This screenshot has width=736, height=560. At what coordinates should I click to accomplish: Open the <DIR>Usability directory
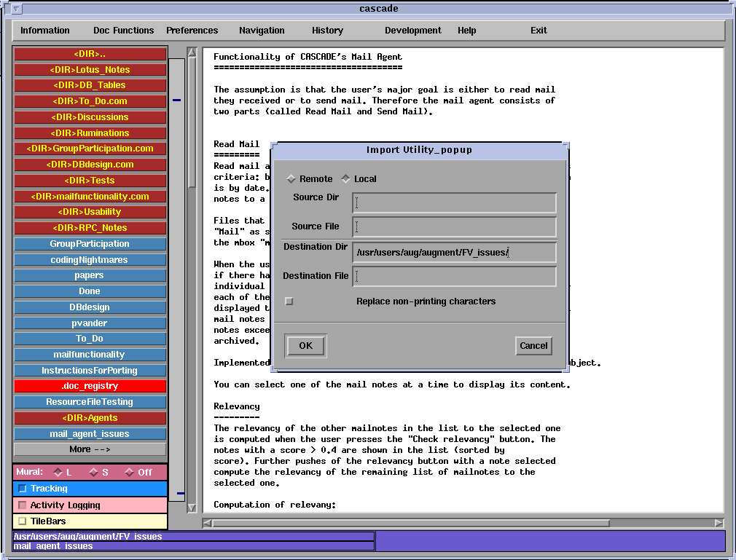click(90, 212)
